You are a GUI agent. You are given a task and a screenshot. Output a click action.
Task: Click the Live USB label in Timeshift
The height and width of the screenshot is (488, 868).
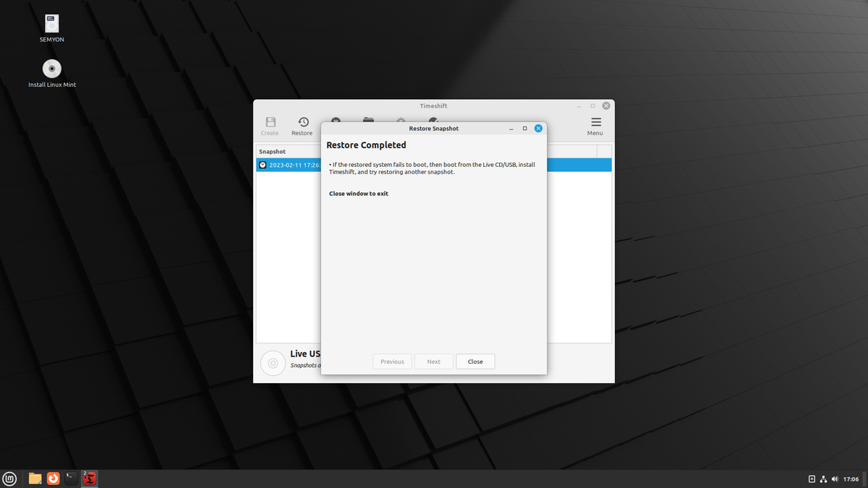[305, 354]
